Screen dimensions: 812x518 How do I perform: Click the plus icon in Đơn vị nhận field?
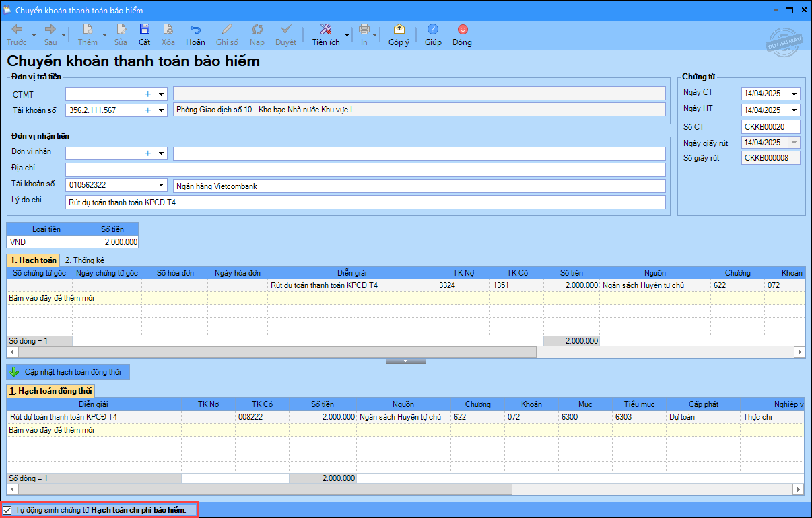click(x=148, y=153)
